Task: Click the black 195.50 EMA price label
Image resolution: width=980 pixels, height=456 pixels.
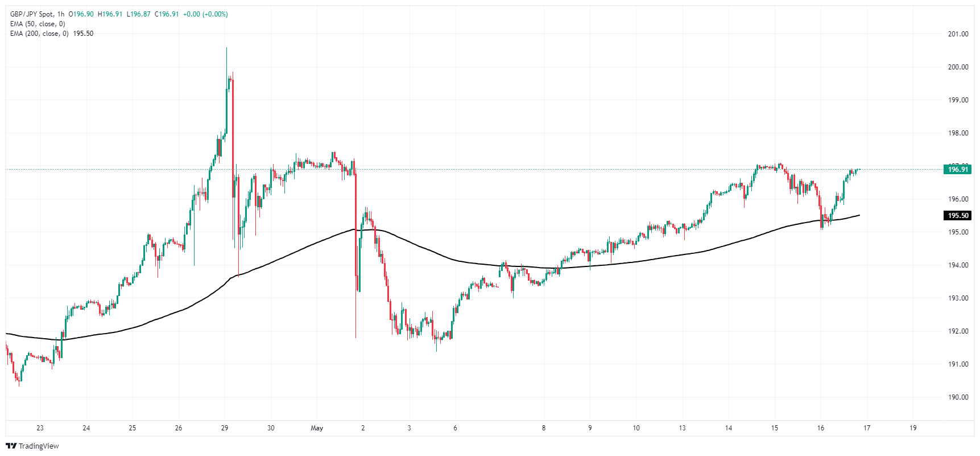Action: pos(957,216)
